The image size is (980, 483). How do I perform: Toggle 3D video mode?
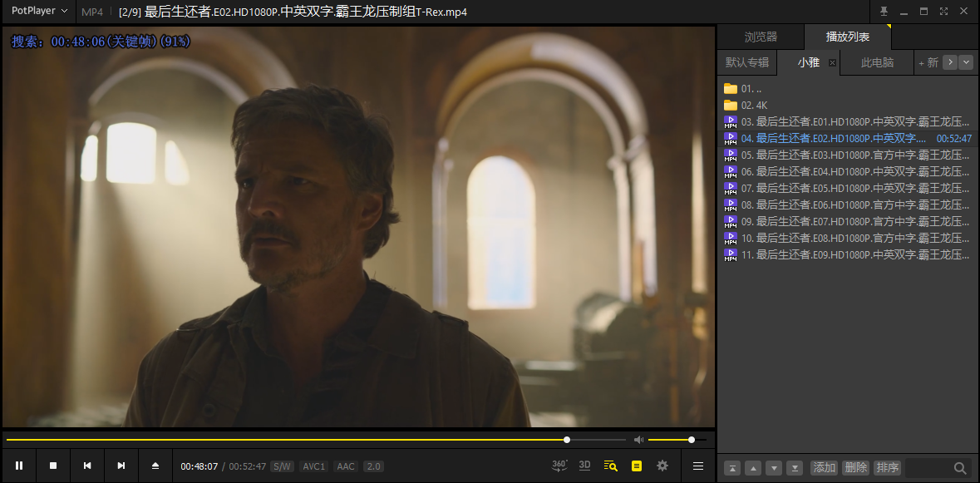[x=585, y=465]
